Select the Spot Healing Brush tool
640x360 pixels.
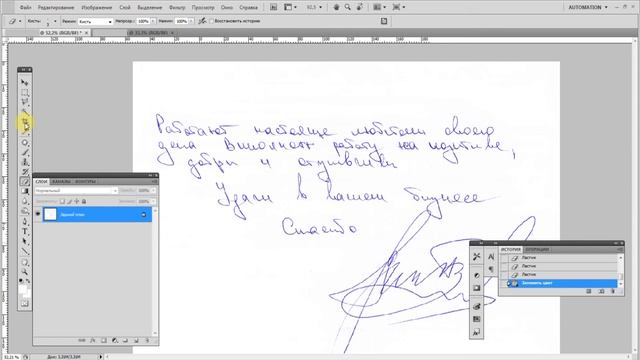(24, 143)
